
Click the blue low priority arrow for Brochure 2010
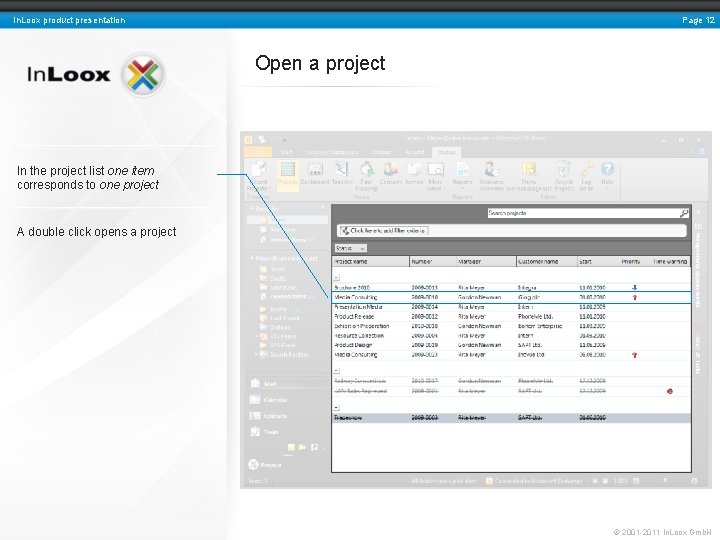coord(635,287)
